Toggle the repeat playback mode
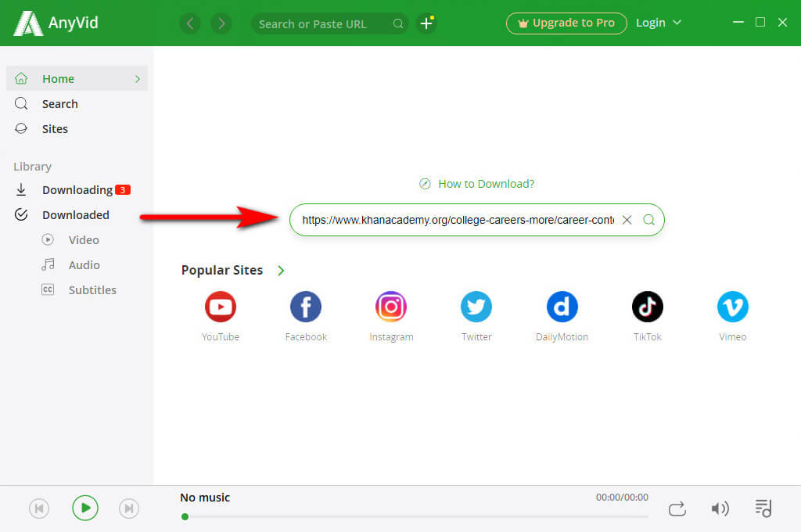801x532 pixels. tap(677, 509)
